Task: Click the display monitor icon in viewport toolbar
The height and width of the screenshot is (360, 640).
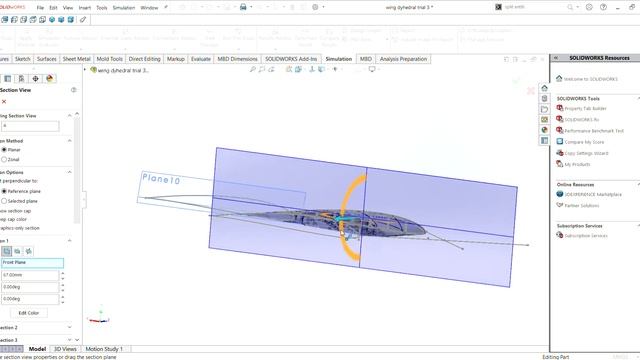Action: coord(372,69)
